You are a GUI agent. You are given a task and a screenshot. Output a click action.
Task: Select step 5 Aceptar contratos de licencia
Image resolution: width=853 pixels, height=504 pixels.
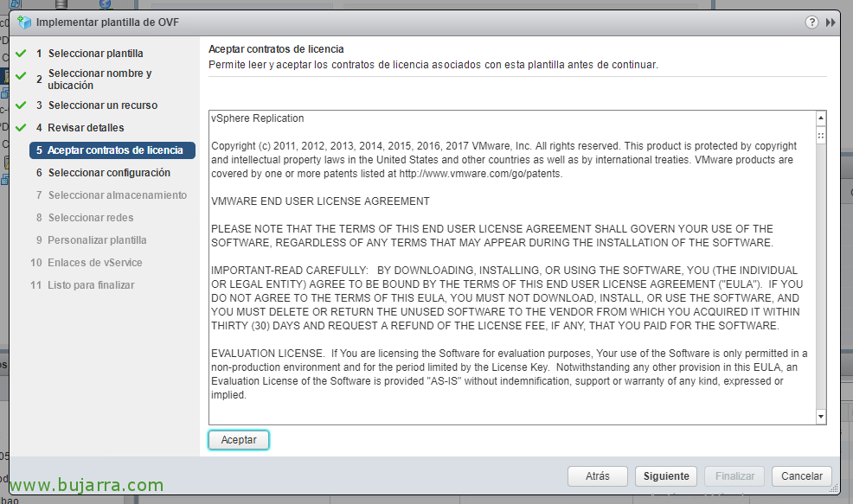coord(112,150)
